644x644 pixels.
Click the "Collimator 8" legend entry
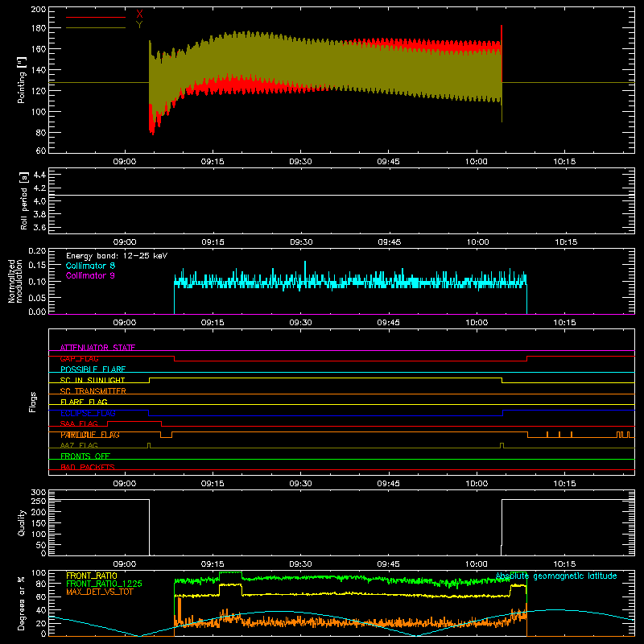(90, 266)
